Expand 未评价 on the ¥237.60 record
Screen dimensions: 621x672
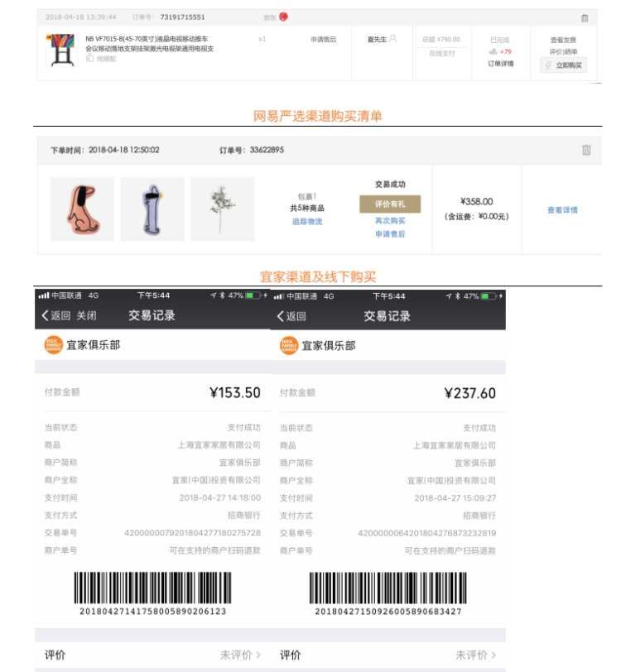[475, 655]
